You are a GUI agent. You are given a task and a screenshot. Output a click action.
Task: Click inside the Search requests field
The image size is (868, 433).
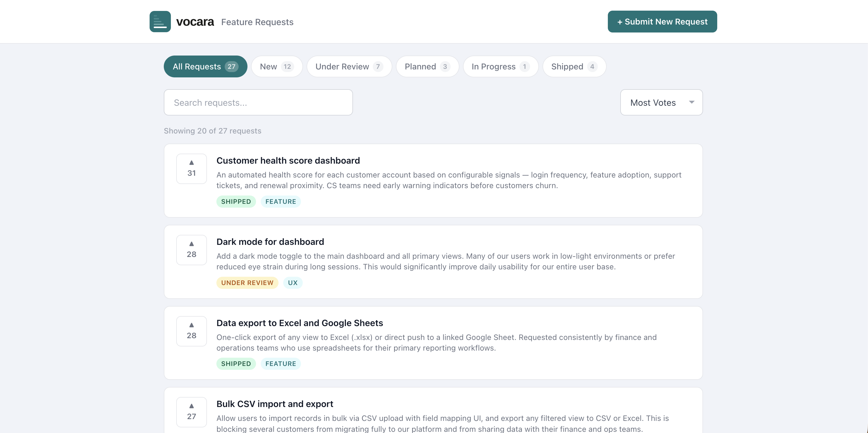tap(258, 102)
